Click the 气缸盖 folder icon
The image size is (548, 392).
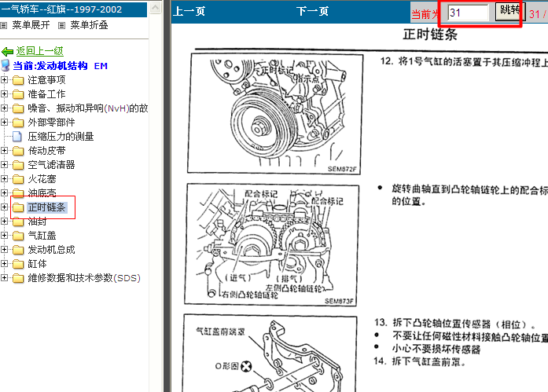pos(18,236)
